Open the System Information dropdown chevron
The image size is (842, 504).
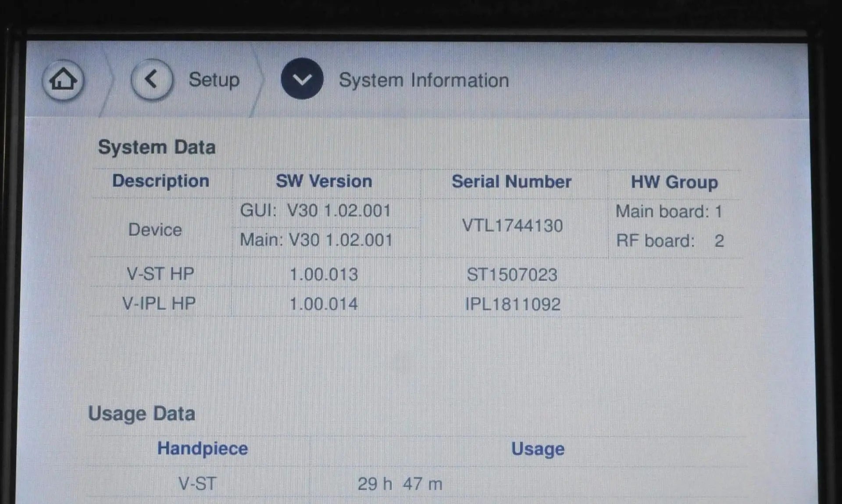pyautogui.click(x=302, y=79)
